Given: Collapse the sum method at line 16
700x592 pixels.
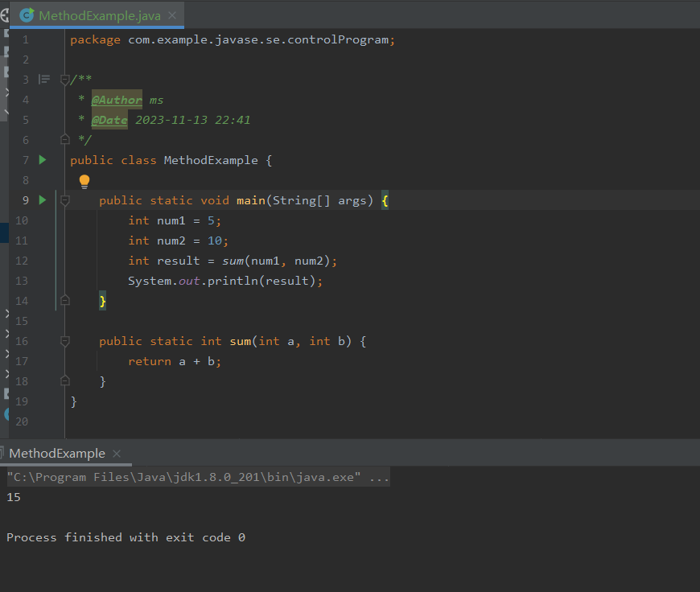Looking at the screenshot, I should (64, 342).
